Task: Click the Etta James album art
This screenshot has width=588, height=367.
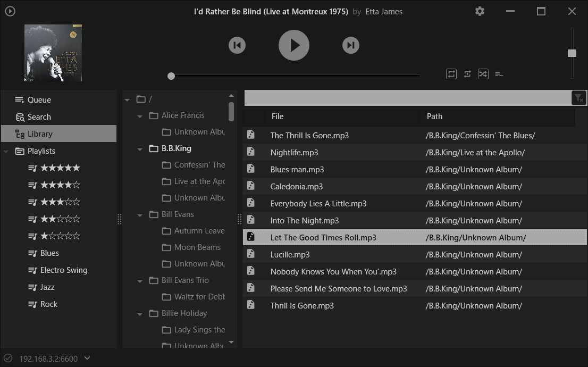Action: pos(53,53)
